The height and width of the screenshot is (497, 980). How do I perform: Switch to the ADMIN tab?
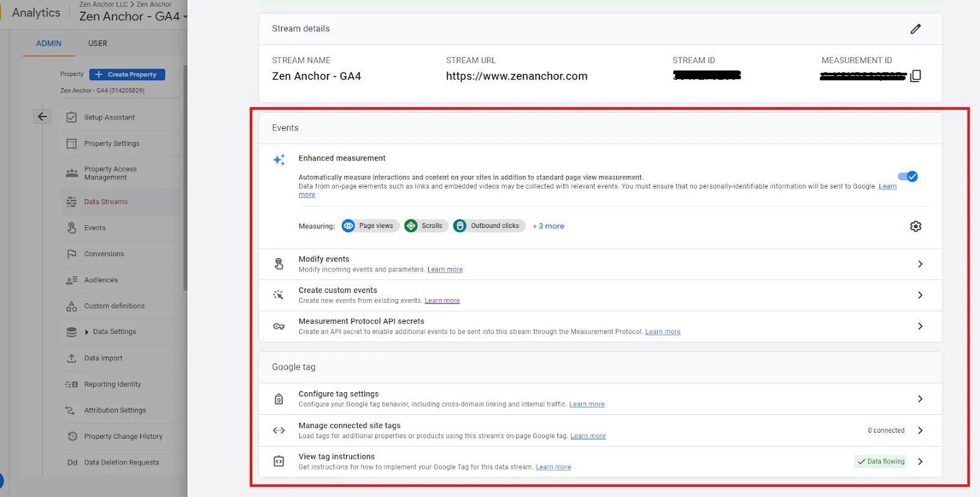pyautogui.click(x=49, y=44)
